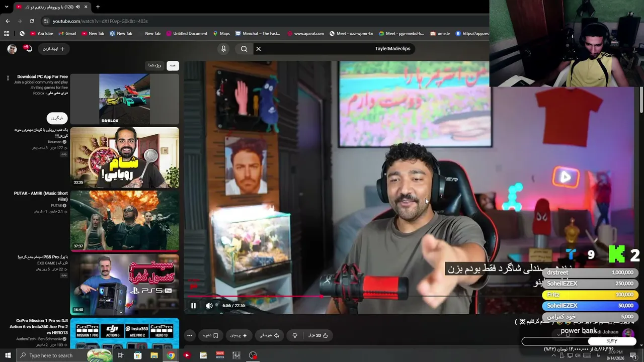Open the YouTube notifications bell

pos(28,49)
